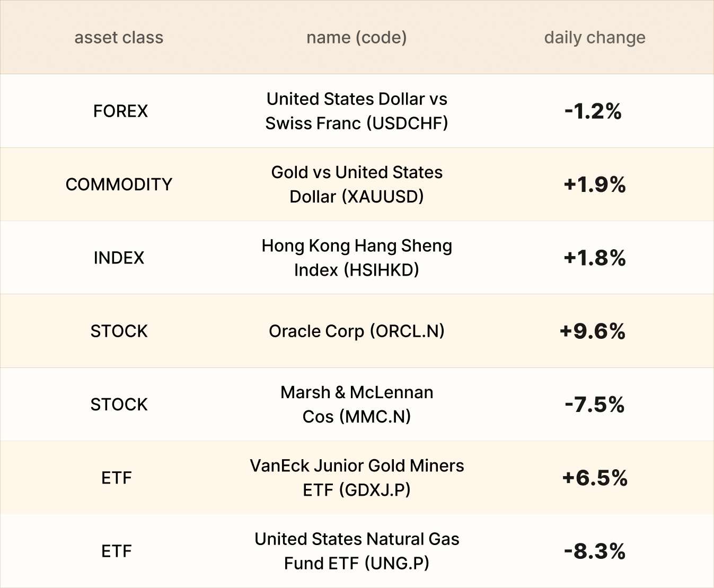Open the USDCHF name entry

tap(357, 111)
